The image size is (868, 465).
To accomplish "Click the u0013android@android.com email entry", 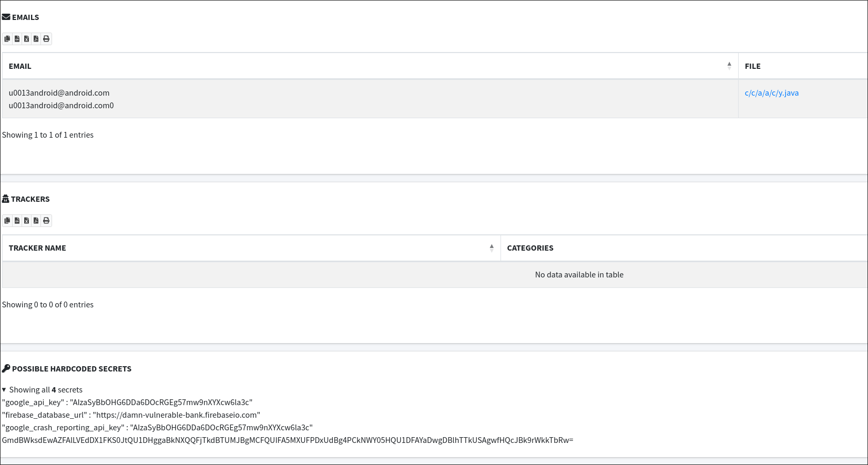I will [x=59, y=93].
